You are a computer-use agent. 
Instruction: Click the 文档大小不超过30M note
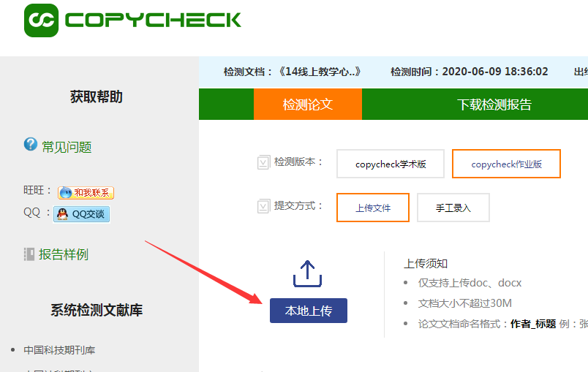[464, 303]
